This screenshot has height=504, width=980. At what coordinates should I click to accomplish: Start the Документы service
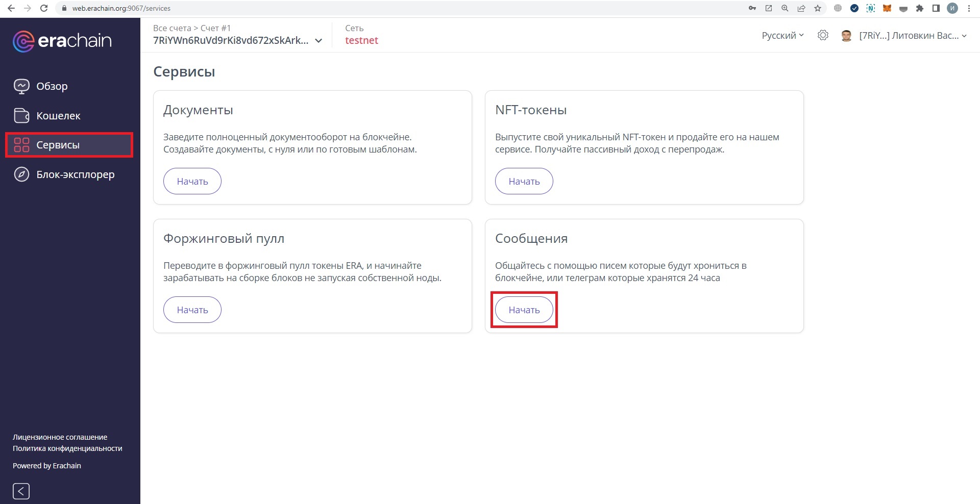192,181
